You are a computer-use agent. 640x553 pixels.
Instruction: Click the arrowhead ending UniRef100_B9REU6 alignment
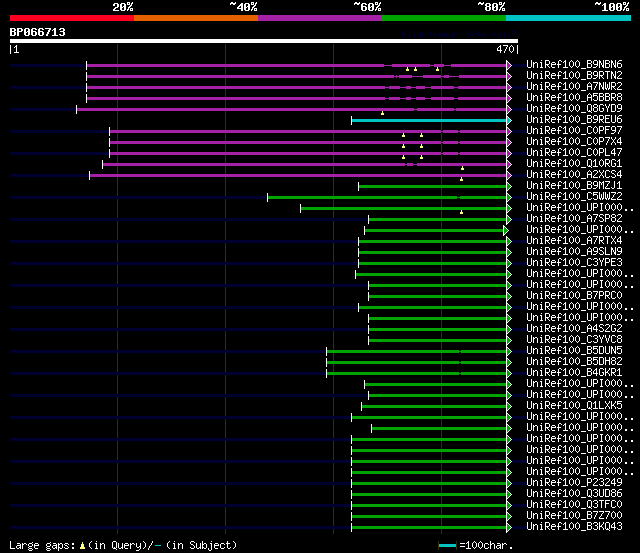click(509, 120)
